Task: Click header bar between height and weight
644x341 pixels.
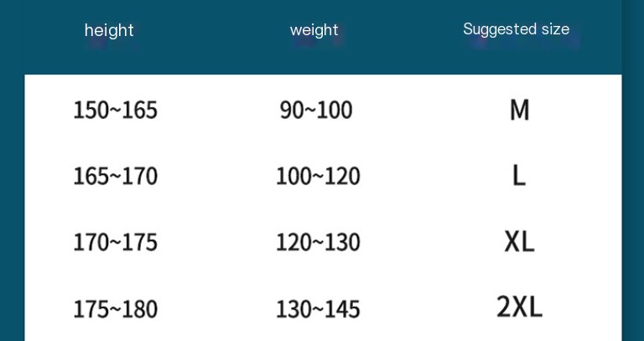Action: [210, 34]
